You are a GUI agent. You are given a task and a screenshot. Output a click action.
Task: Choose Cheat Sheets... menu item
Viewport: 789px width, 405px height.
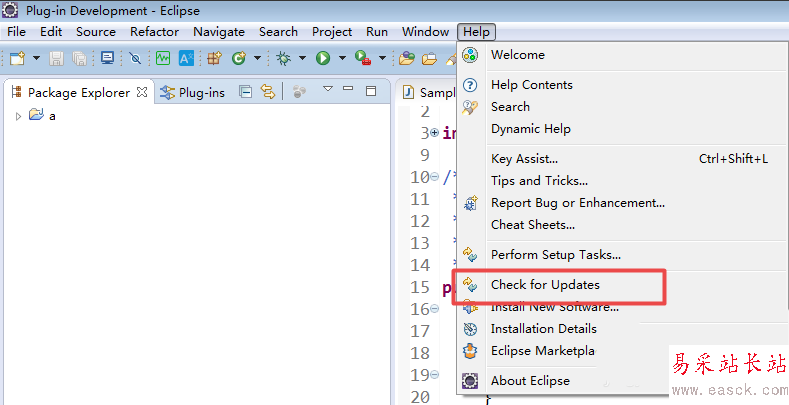tap(622, 225)
